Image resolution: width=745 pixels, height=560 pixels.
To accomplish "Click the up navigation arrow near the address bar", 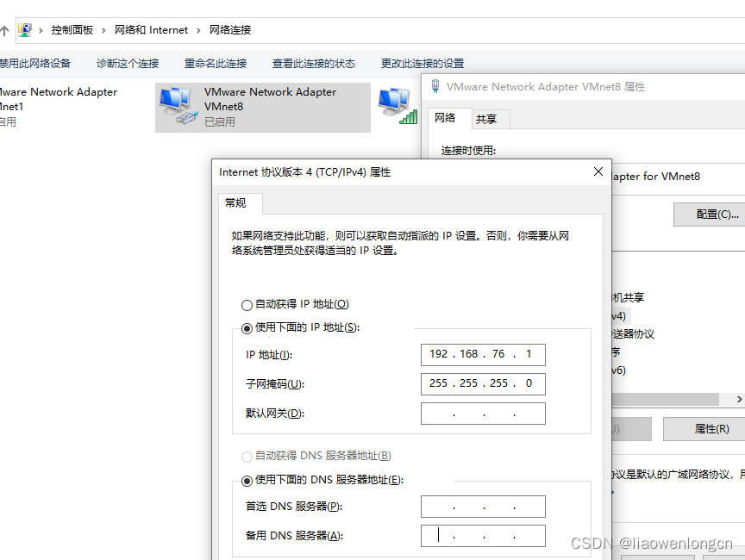I will pos(6,29).
